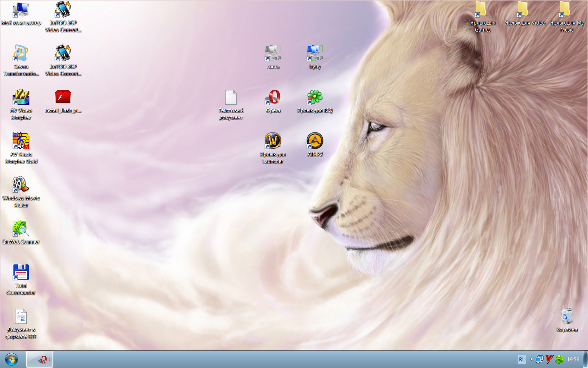
Task: Select the Dr.Web Scanner desktop icon
Action: click(x=21, y=229)
